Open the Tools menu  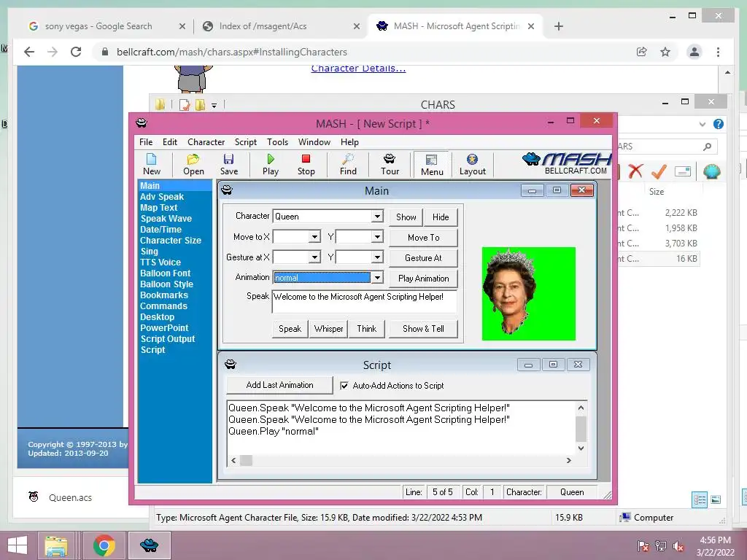tap(277, 142)
